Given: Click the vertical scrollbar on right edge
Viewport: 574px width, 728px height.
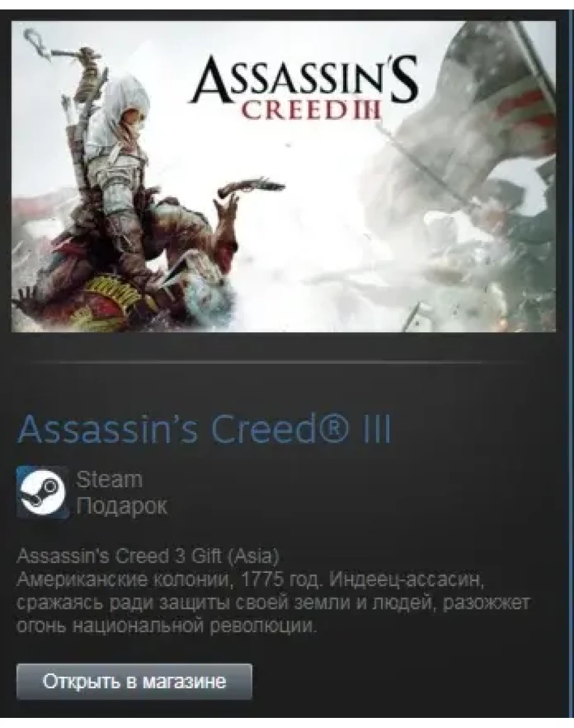Looking at the screenshot, I should click(x=571, y=364).
